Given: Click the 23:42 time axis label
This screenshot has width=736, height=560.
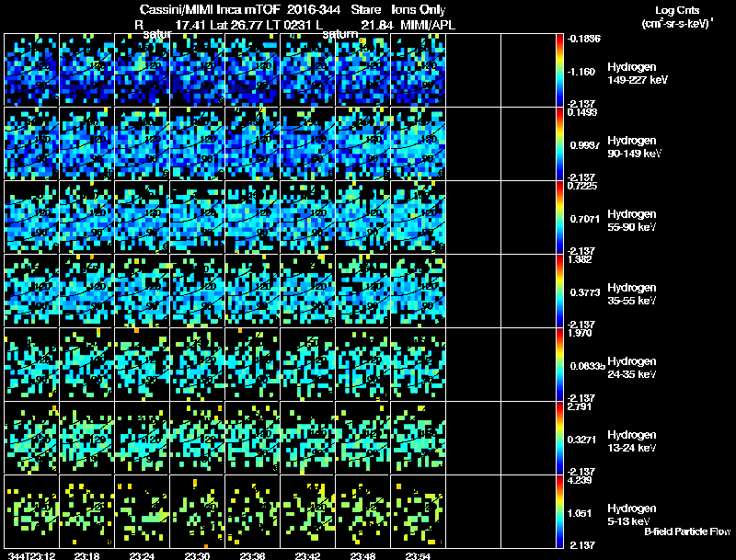Looking at the screenshot, I should (307, 556).
